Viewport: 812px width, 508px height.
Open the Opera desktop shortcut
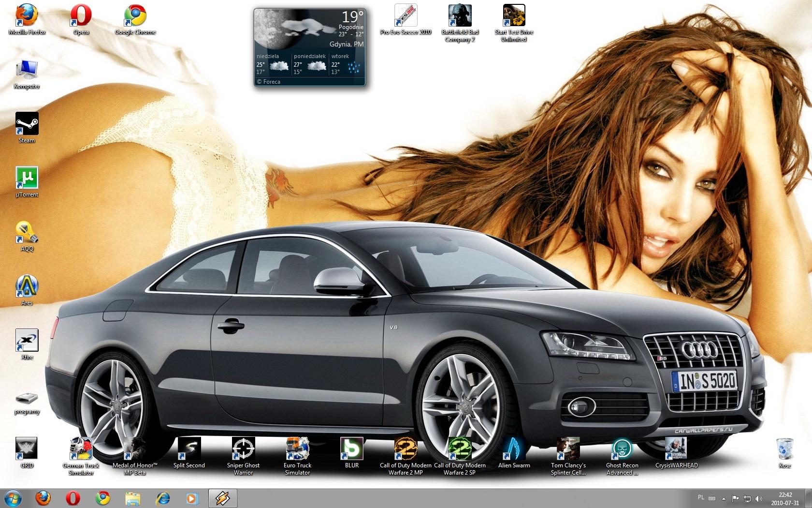pos(81,20)
